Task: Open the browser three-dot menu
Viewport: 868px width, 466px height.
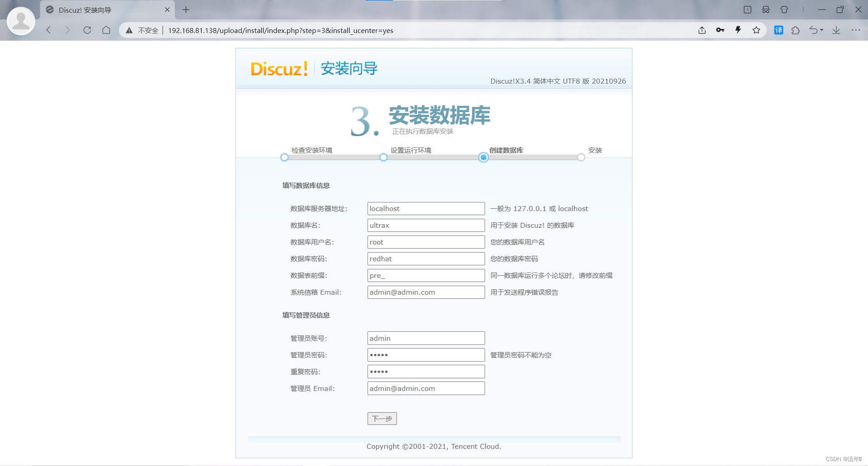Action: click(x=856, y=30)
